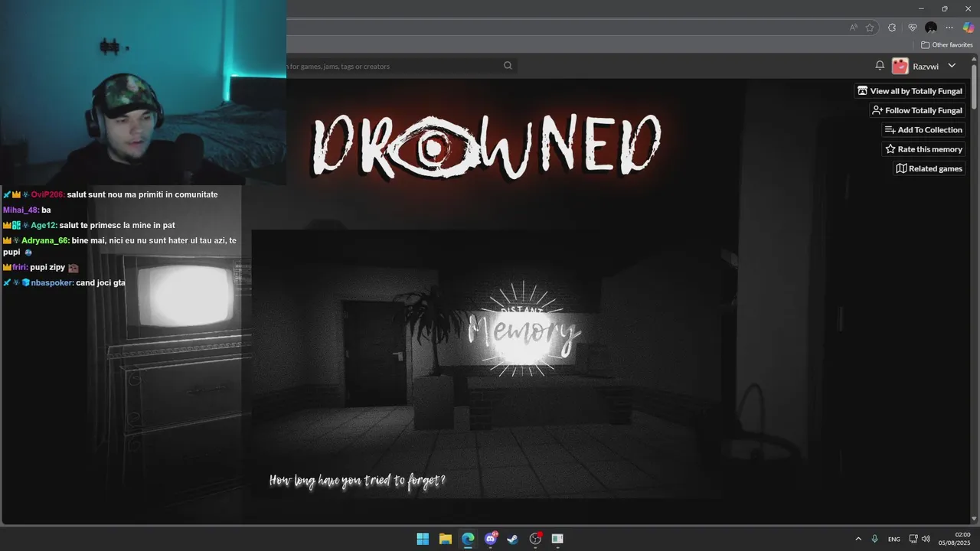Click Add To Collection button
The height and width of the screenshot is (551, 980).
click(923, 130)
